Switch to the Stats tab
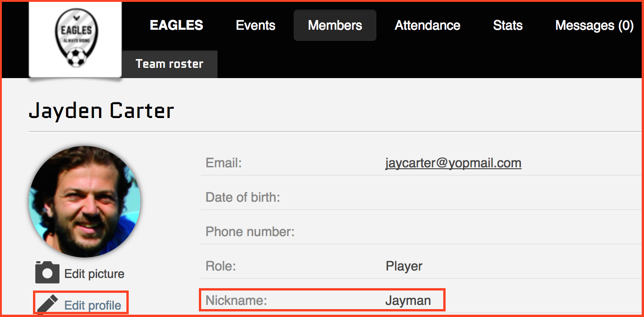Screen dimensions: 644x317 point(508,25)
